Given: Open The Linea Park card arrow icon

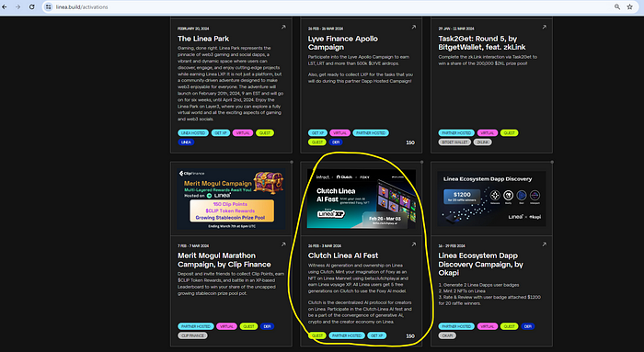Looking at the screenshot, I should pos(283,27).
